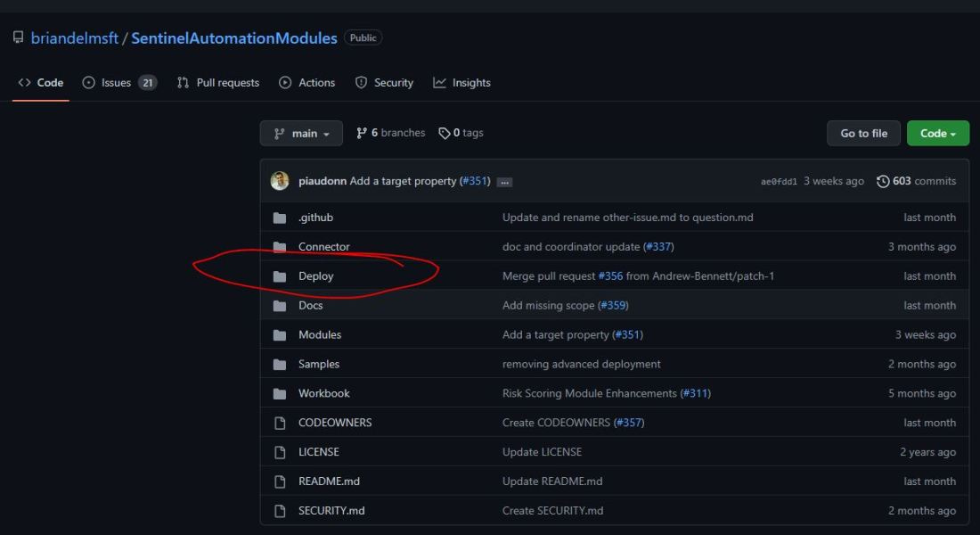
Task: Open pull request #356 link in Deploy row
Action: click(610, 276)
